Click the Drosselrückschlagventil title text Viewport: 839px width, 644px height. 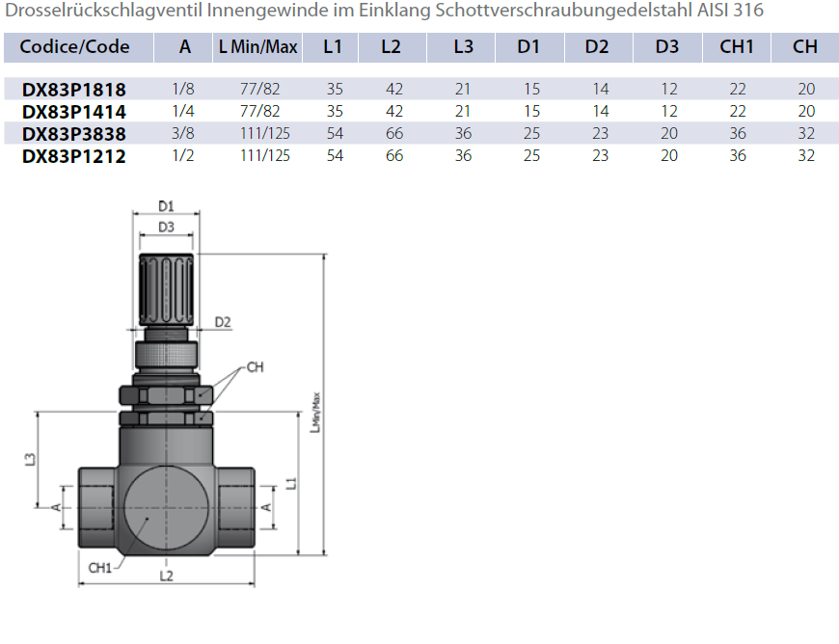coord(384,13)
